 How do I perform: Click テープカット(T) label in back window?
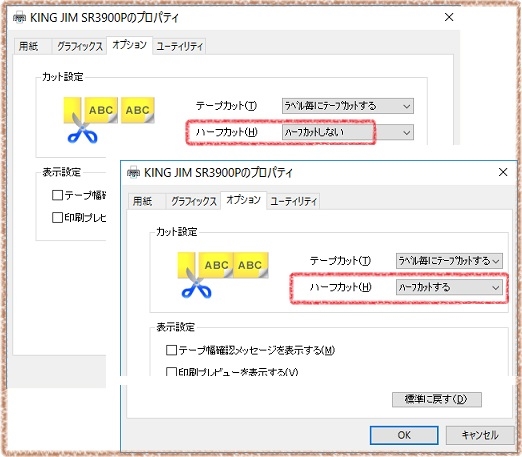226,106
